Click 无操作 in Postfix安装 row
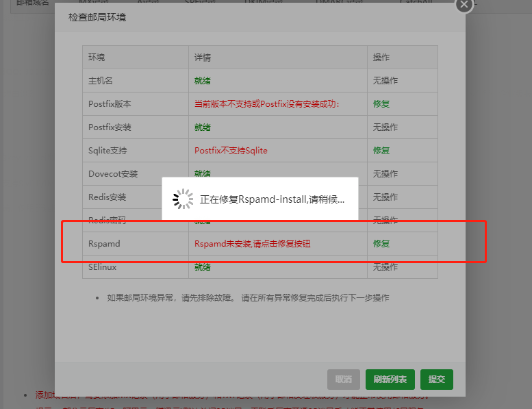Viewport: 532px width, 409px height. [385, 127]
